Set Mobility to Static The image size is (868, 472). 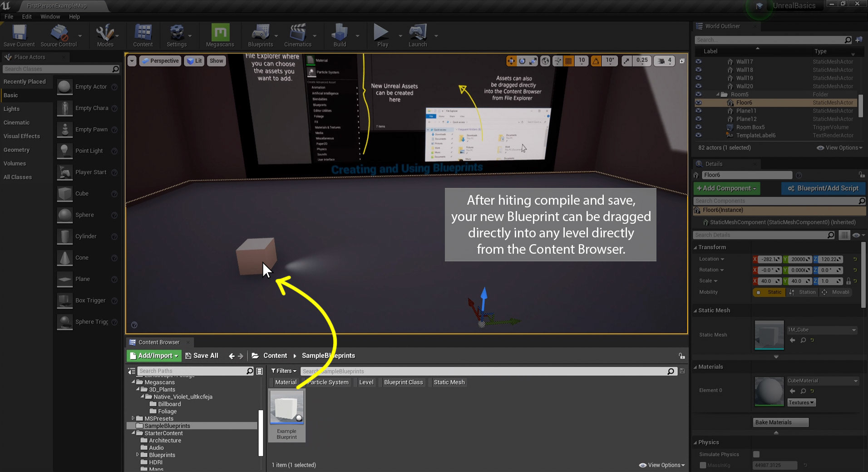coord(769,292)
